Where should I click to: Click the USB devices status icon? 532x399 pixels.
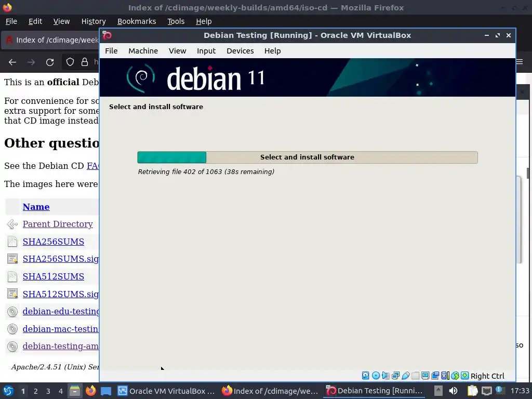coord(405,376)
